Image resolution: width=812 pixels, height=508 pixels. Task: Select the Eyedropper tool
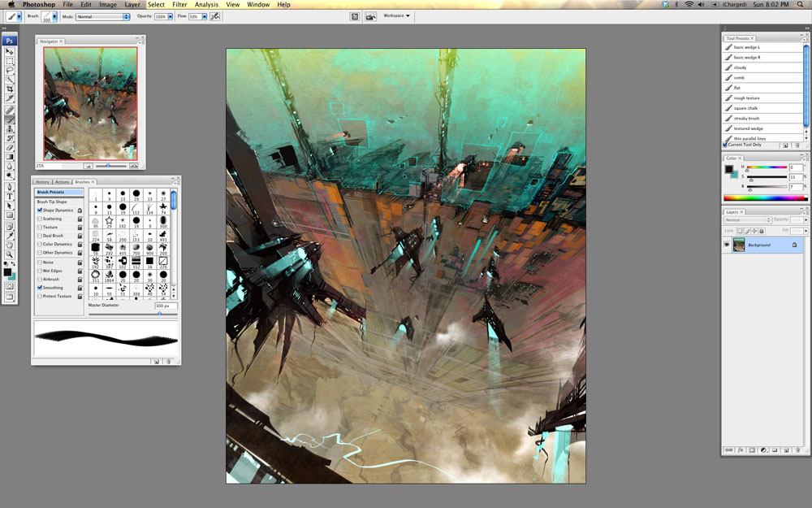[x=9, y=236]
